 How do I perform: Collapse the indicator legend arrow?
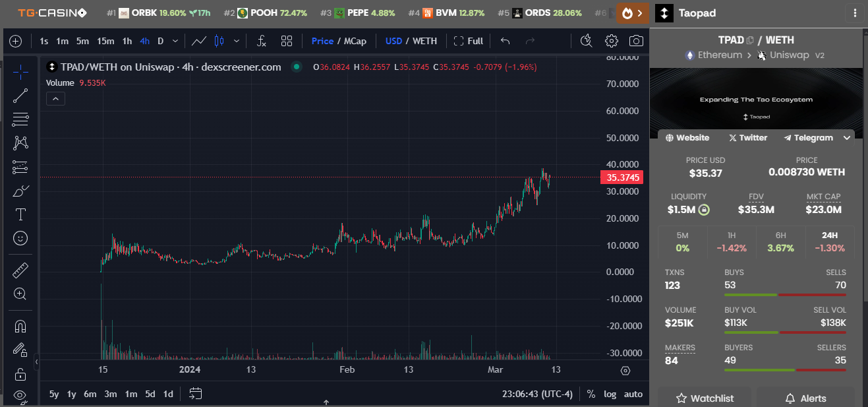(55, 99)
